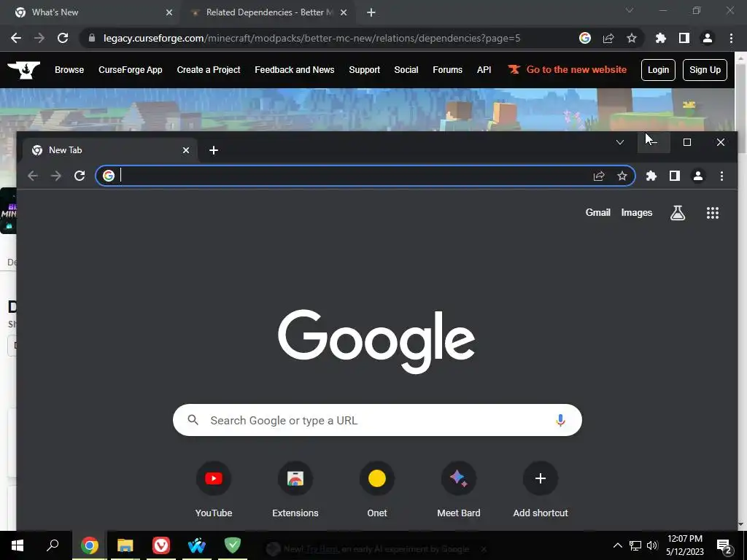This screenshot has width=747, height=560.
Task: Bookmark star in New Tab address bar
Action: point(622,176)
